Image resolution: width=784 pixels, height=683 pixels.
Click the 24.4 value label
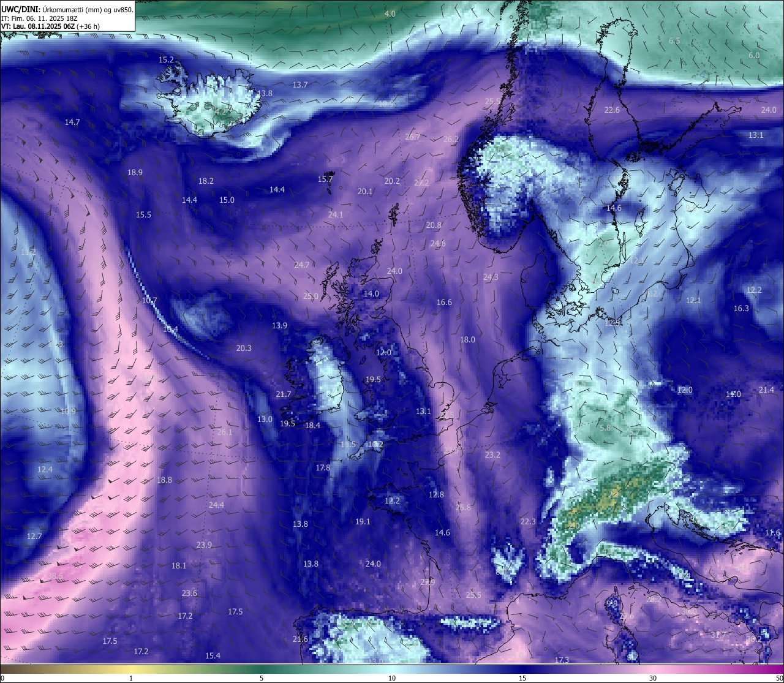coord(216,505)
